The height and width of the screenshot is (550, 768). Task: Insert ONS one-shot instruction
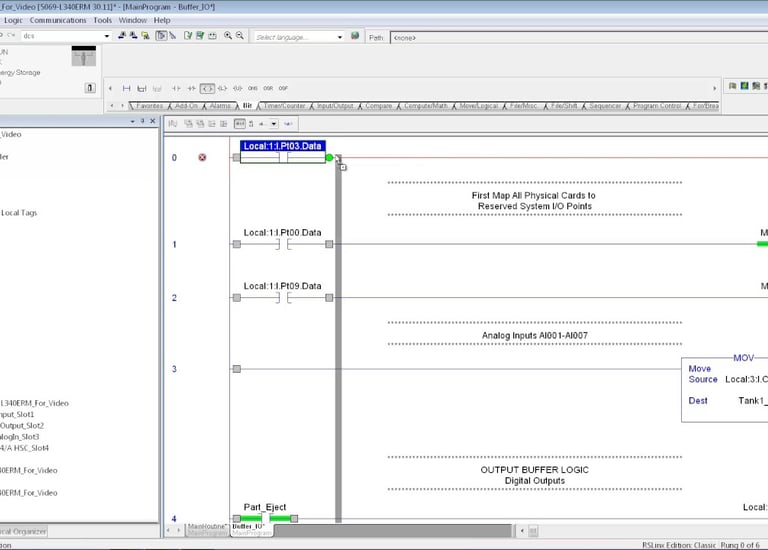pos(253,88)
